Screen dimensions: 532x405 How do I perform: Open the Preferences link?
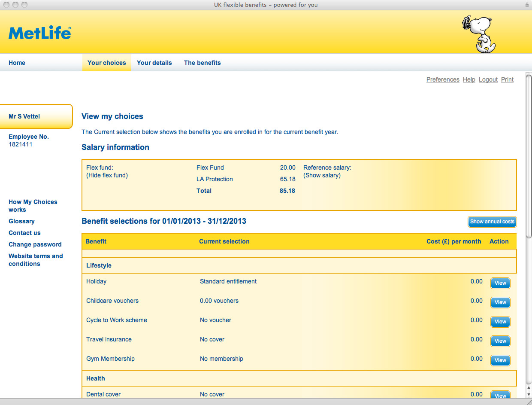coord(443,79)
